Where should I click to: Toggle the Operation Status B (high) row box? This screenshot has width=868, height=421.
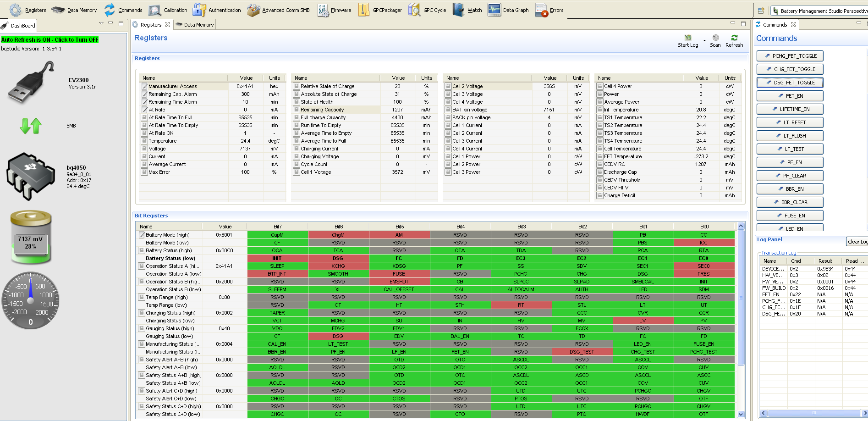click(x=142, y=282)
